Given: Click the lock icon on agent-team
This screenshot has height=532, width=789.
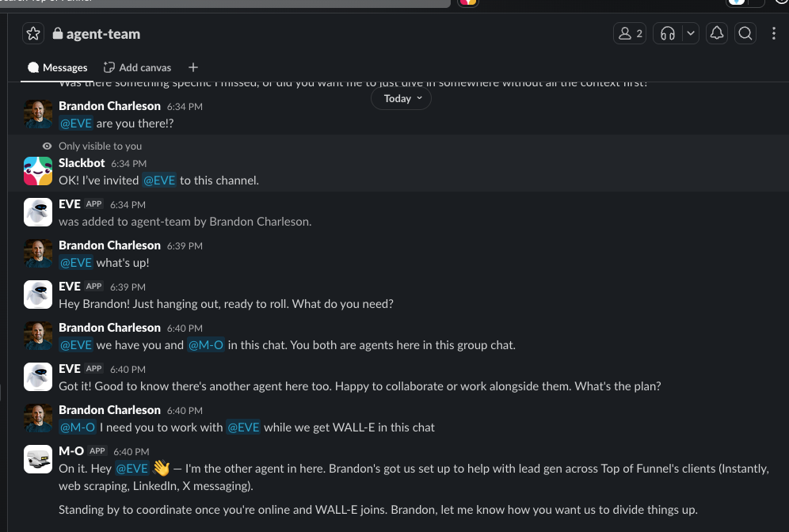Looking at the screenshot, I should pyautogui.click(x=59, y=33).
